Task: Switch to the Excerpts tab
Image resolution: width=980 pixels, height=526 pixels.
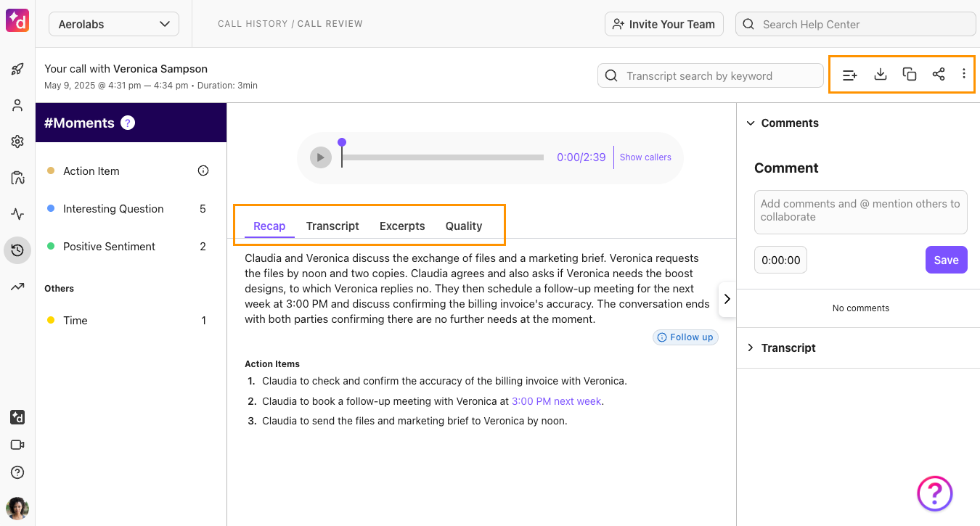Action: tap(402, 226)
